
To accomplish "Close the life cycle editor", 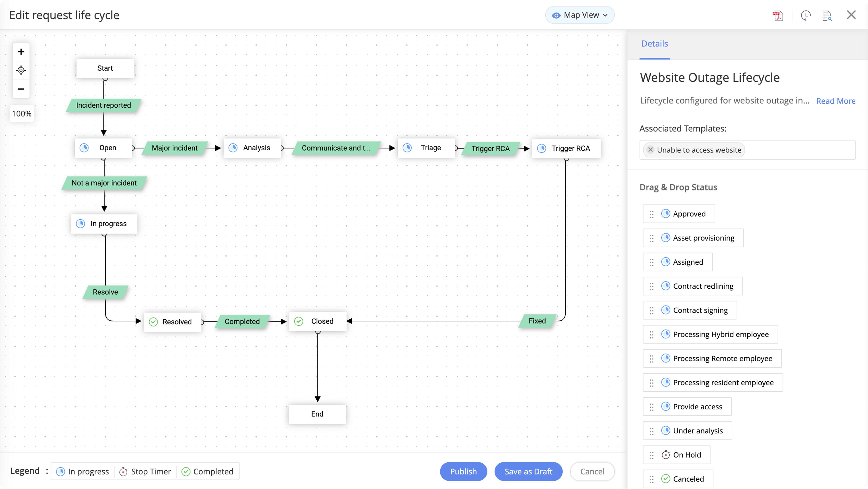I will pos(851,15).
